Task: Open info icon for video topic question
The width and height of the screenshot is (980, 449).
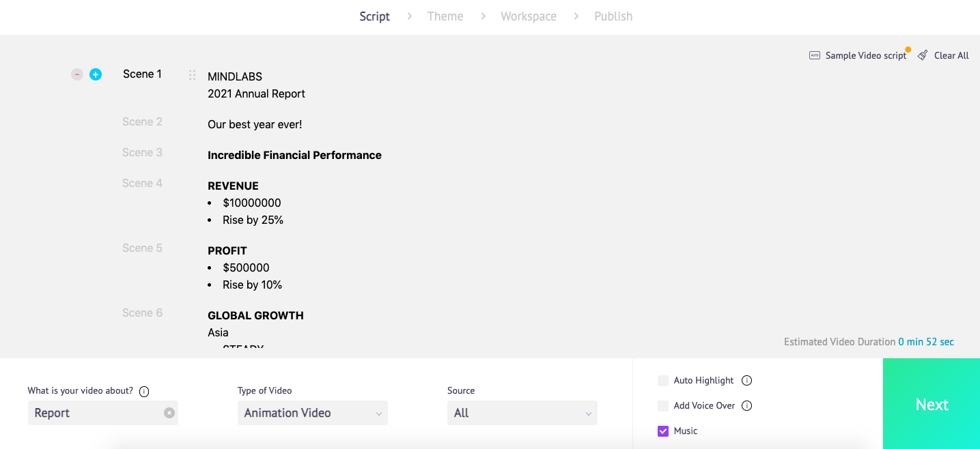Action: click(x=144, y=392)
